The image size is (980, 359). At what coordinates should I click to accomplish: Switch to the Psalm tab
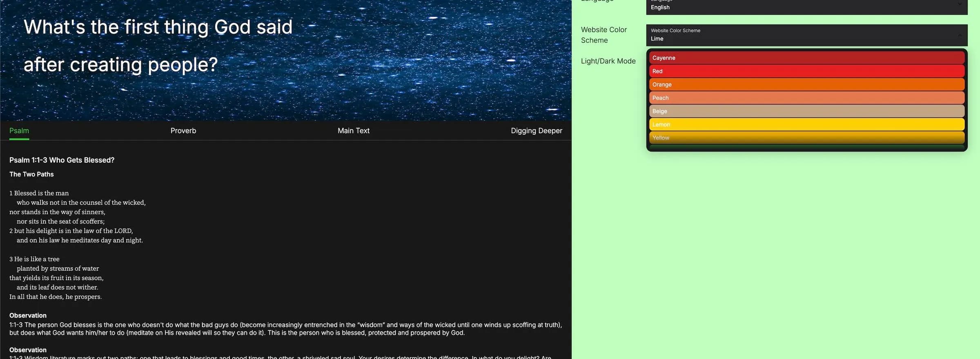click(19, 131)
